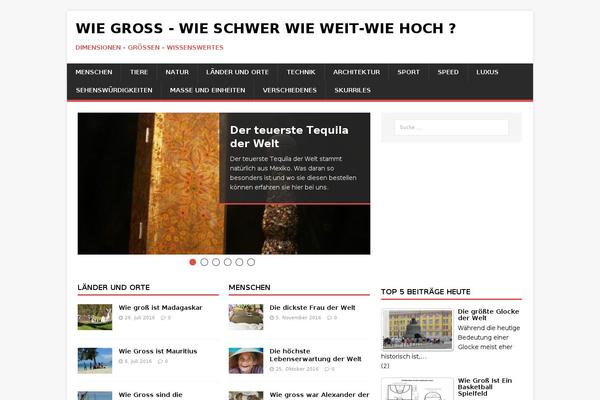Click inside the Suche search field
600x400 pixels.
[x=452, y=127]
